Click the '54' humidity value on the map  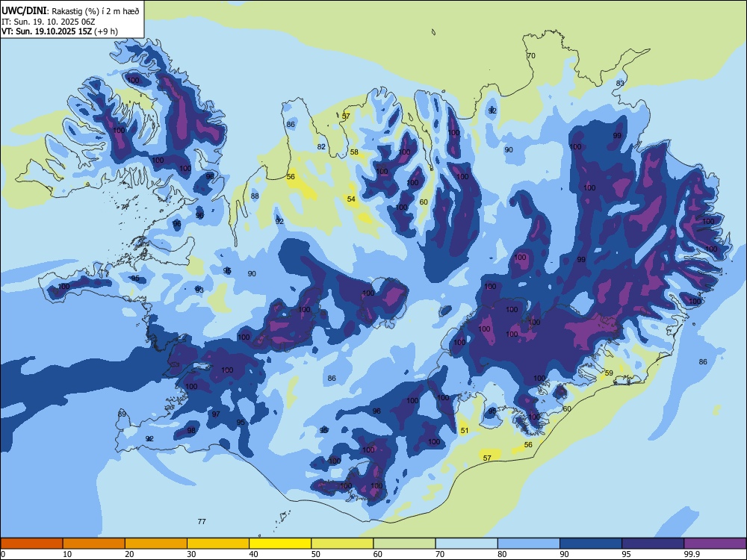tap(351, 199)
